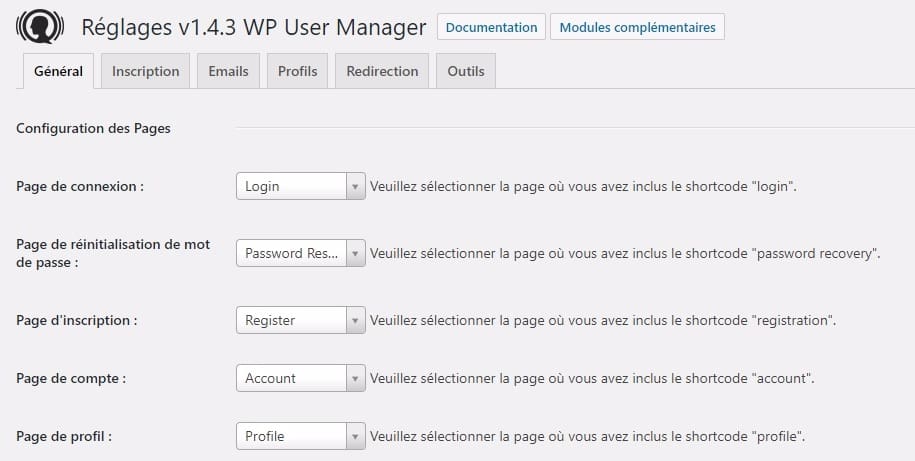Viewport: 915px width, 461px height.
Task: Click the description mentioning shortcode "profile"
Action: pyautogui.click(x=588, y=436)
